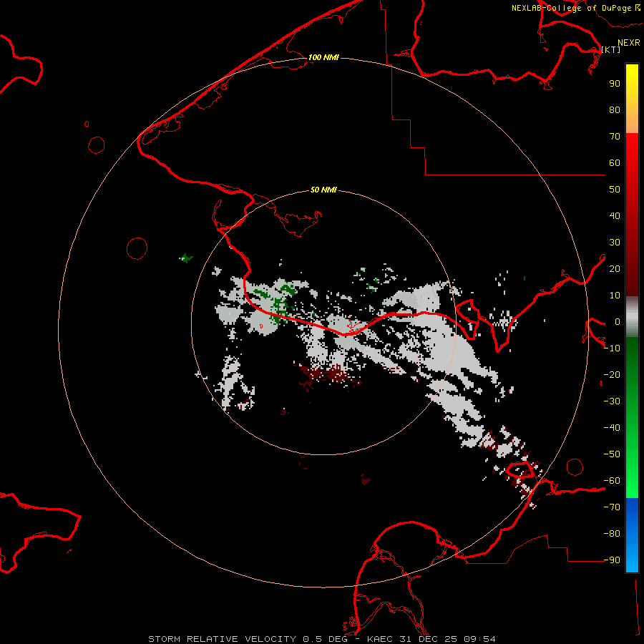644x644 pixels.
Task: Click the 30 value on the velocity scale
Action: pos(615,243)
